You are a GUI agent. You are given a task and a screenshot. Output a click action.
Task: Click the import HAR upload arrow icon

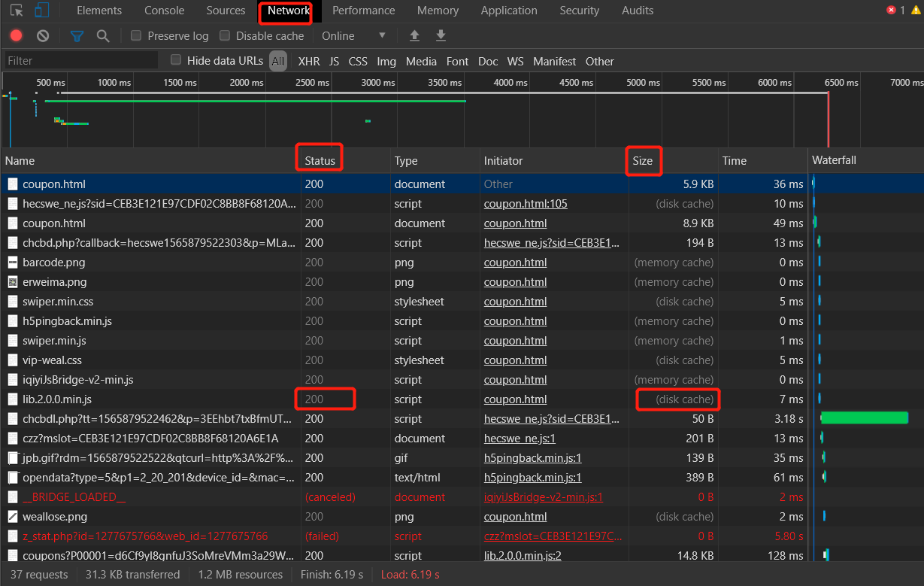coord(414,35)
